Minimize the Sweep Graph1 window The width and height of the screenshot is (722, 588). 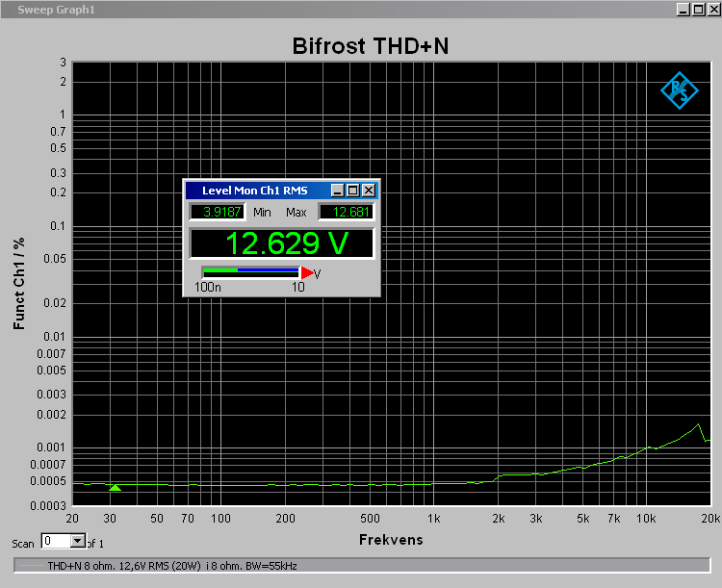[683, 10]
